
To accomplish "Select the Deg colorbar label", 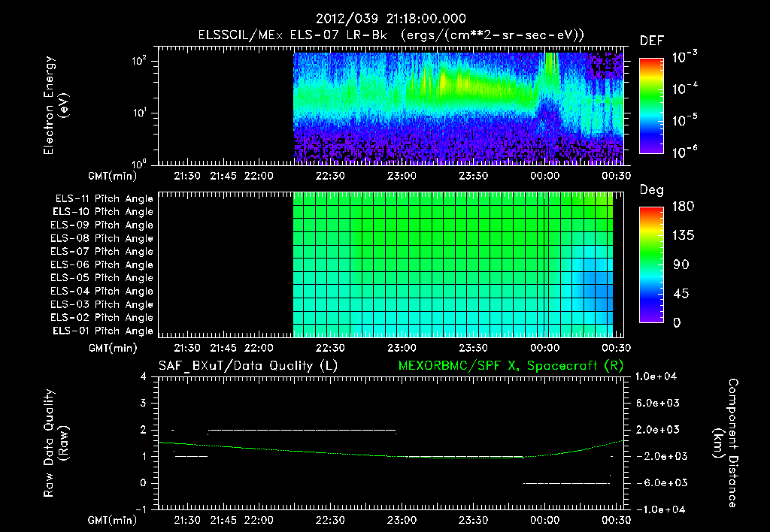I will 652,190.
